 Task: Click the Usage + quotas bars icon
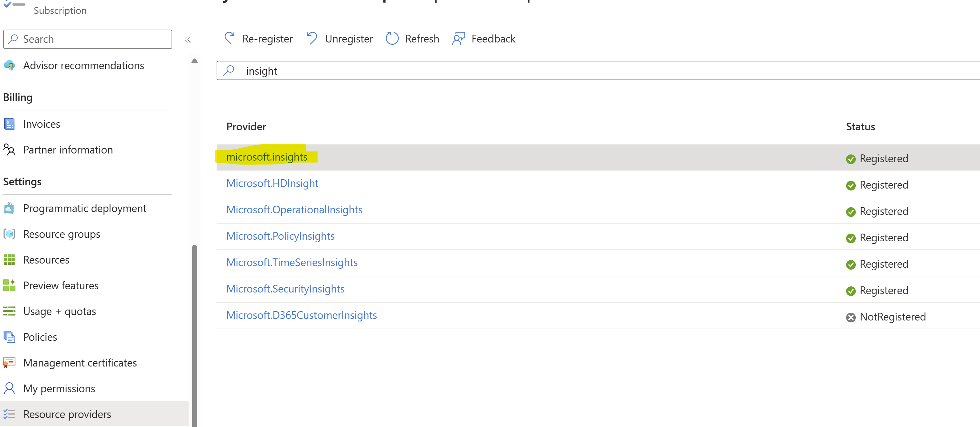tap(9, 311)
